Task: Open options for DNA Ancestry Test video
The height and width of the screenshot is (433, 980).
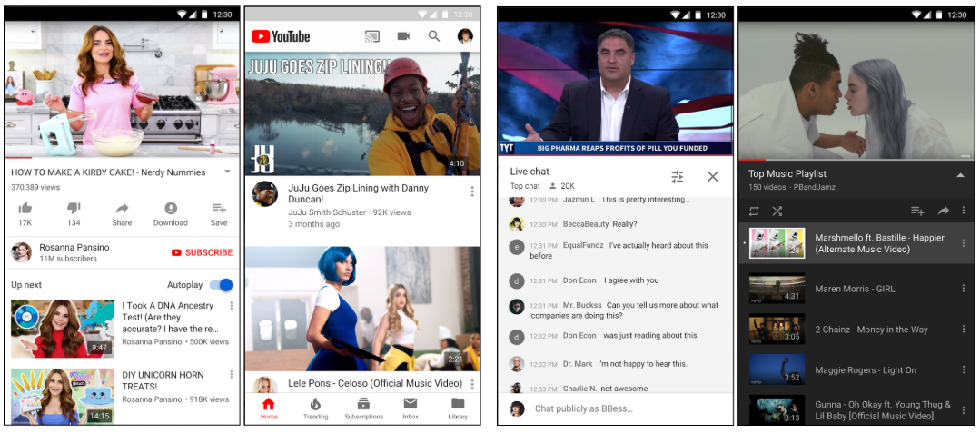Action: coord(232,306)
